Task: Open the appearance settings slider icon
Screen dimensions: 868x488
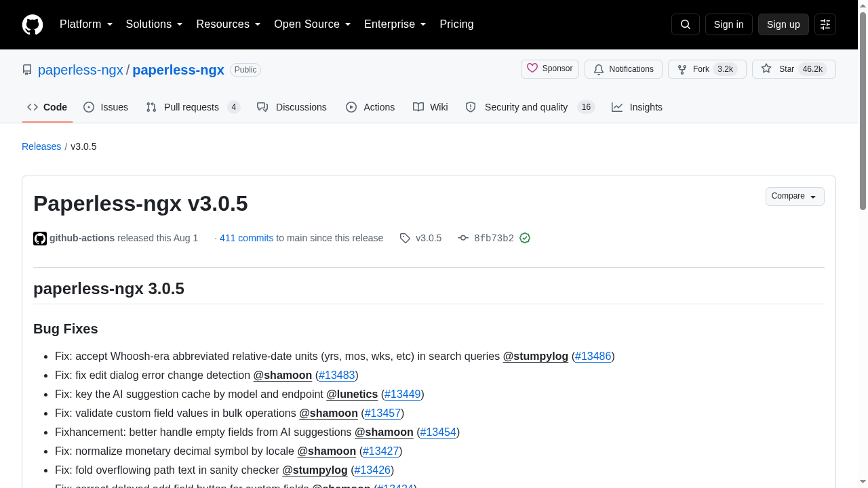Action: 825,24
